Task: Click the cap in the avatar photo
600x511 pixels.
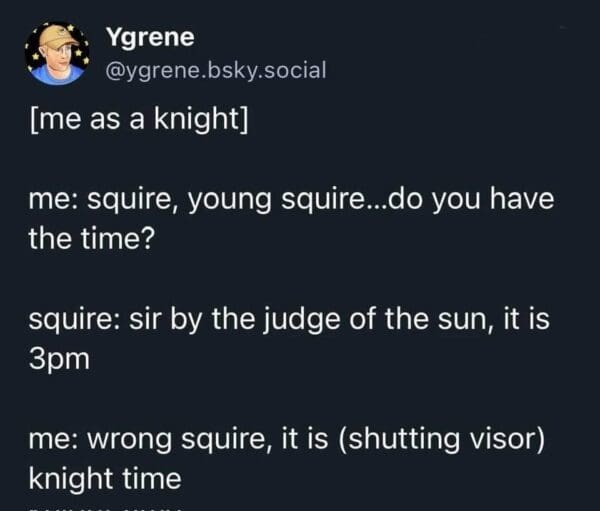Action: (x=55, y=38)
